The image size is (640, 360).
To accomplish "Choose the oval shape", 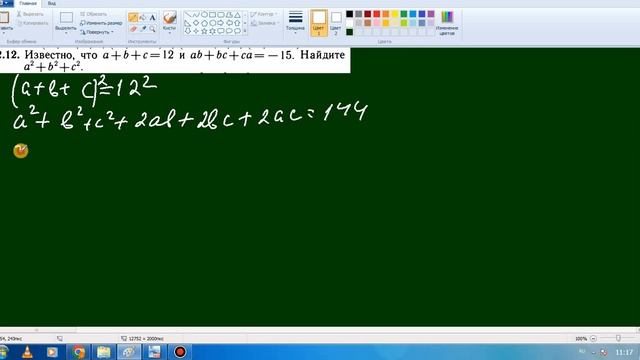I will click(204, 15).
